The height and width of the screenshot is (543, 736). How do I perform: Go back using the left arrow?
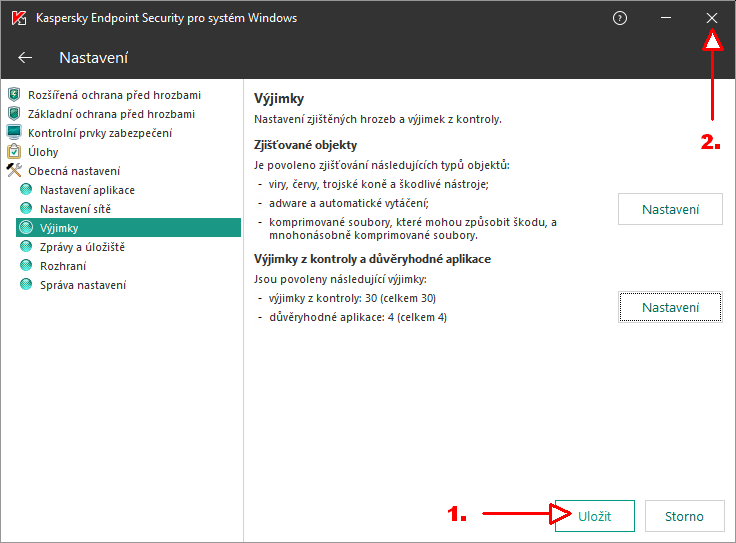point(25,58)
